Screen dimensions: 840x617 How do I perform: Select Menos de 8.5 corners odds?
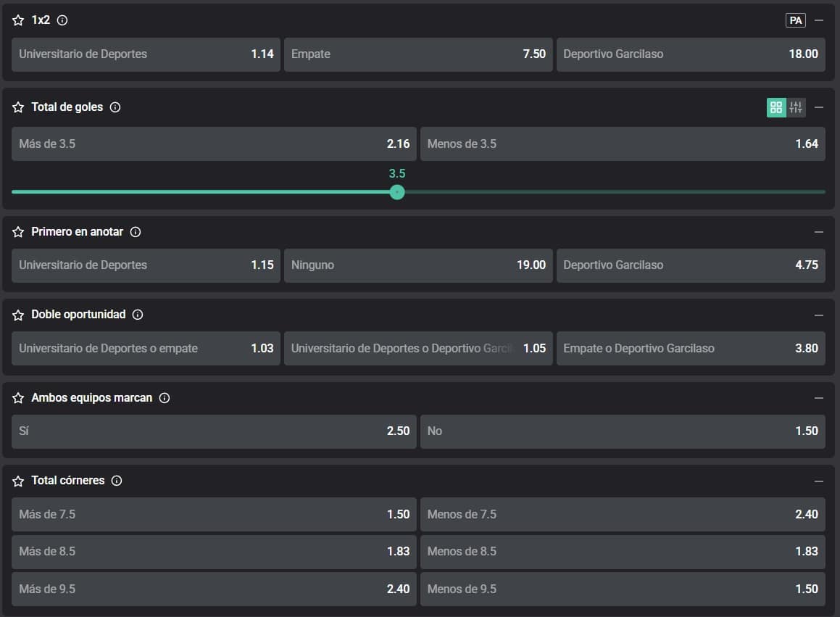click(622, 552)
